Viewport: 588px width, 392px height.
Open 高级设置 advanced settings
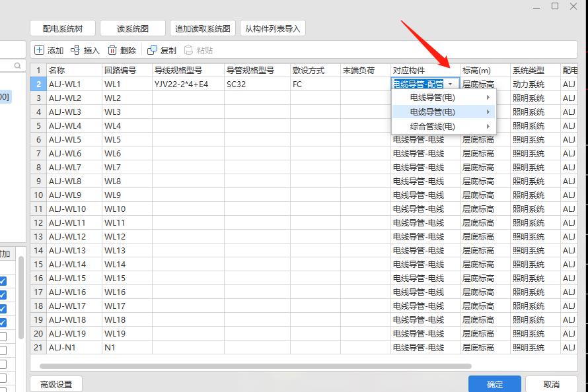click(56, 384)
